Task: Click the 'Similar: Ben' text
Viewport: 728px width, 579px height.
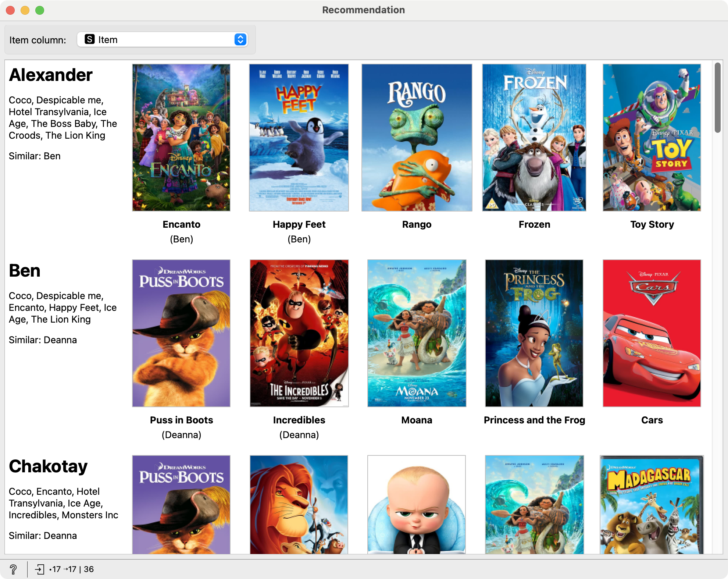Action: (x=35, y=156)
